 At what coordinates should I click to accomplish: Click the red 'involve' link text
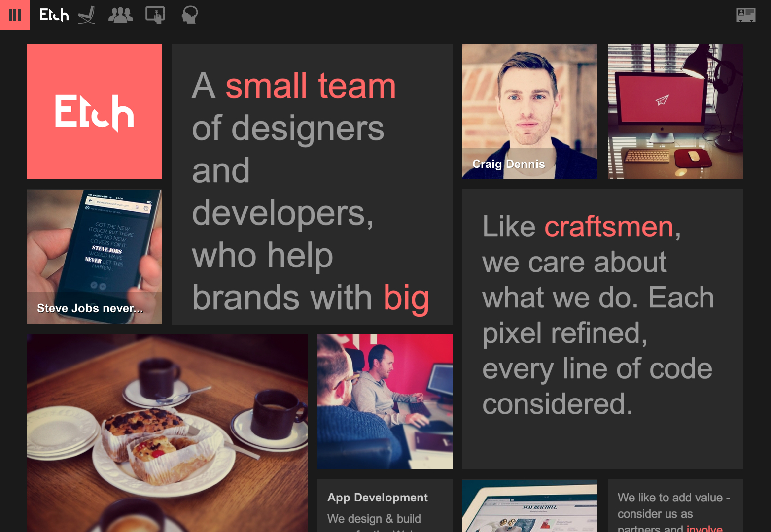point(704,529)
